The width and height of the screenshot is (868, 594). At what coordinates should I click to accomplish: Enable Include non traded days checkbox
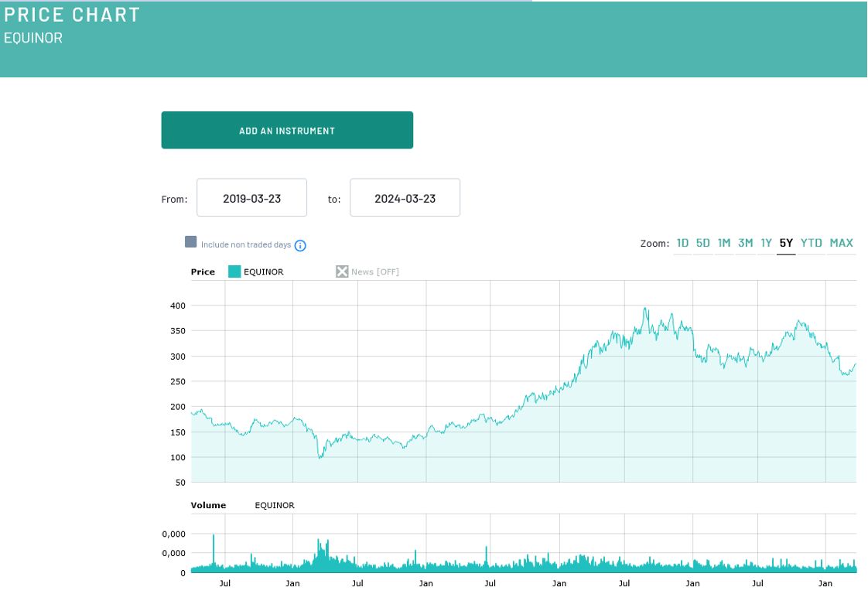(x=191, y=242)
